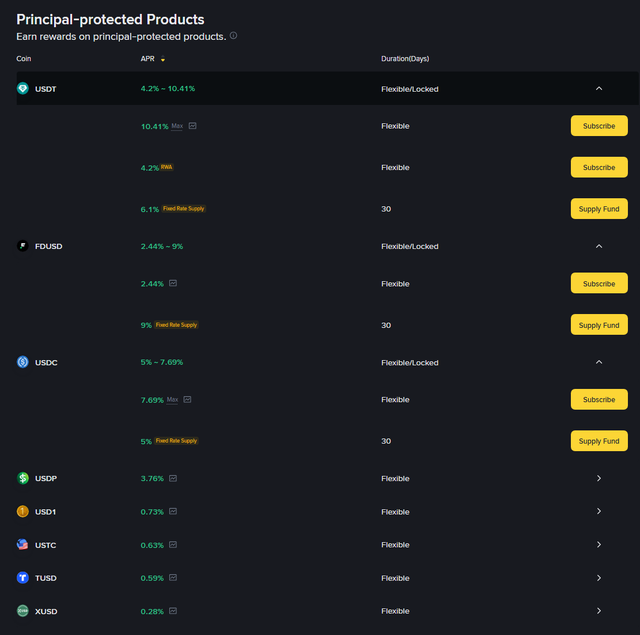Collapse the USDT product row
640x635 pixels.
point(599,89)
